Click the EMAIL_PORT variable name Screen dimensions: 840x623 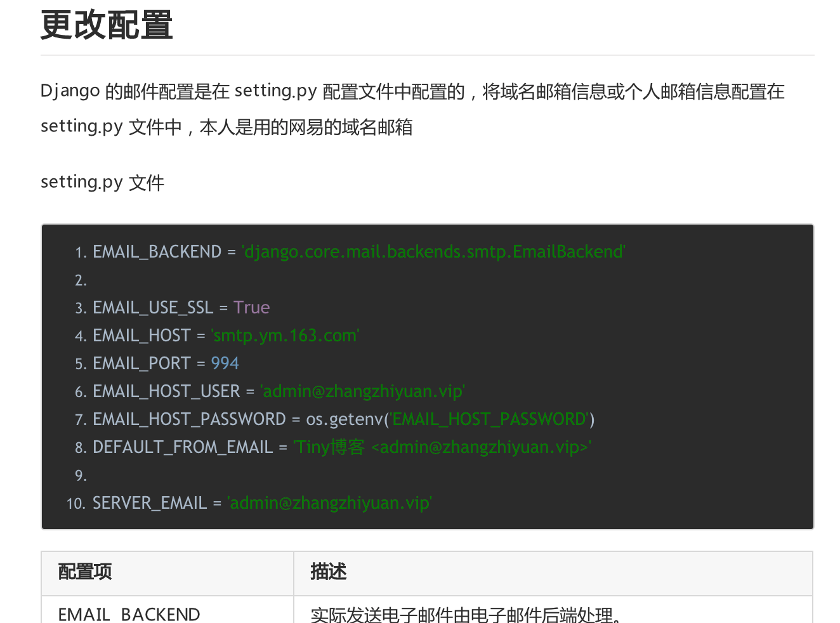click(141, 364)
